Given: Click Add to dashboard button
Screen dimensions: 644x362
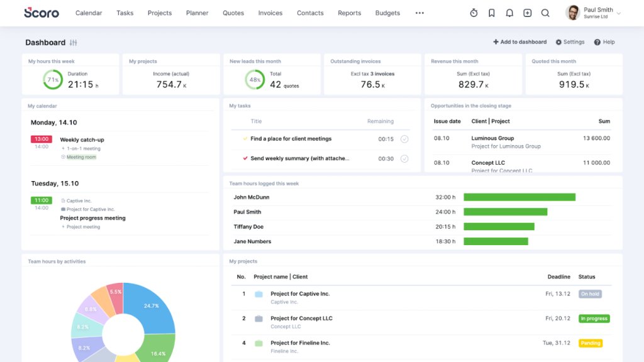Looking at the screenshot, I should (520, 42).
